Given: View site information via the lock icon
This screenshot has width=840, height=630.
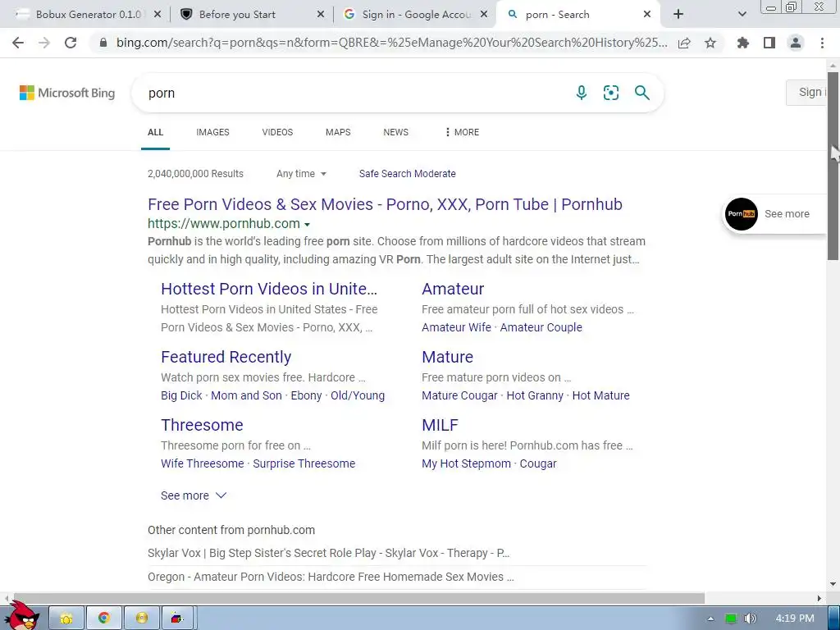Looking at the screenshot, I should click(x=103, y=43).
